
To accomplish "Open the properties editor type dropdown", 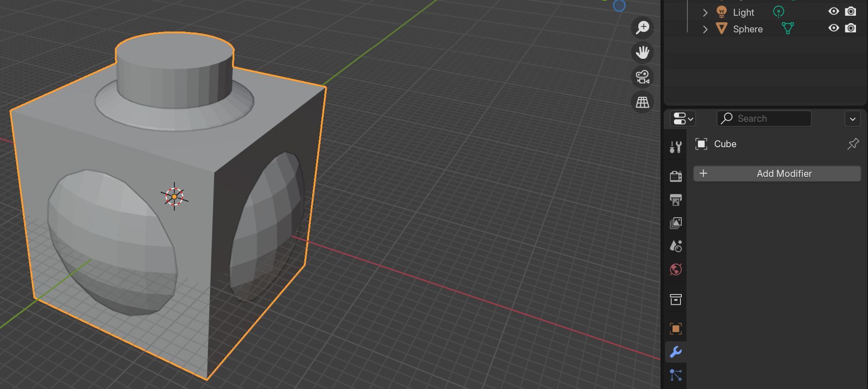I will tap(683, 119).
